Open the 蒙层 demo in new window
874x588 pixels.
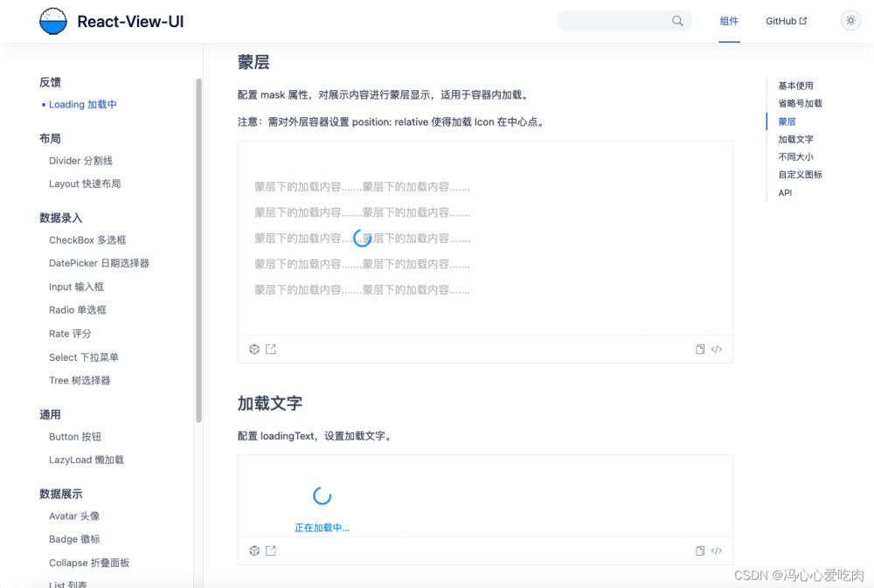click(271, 349)
